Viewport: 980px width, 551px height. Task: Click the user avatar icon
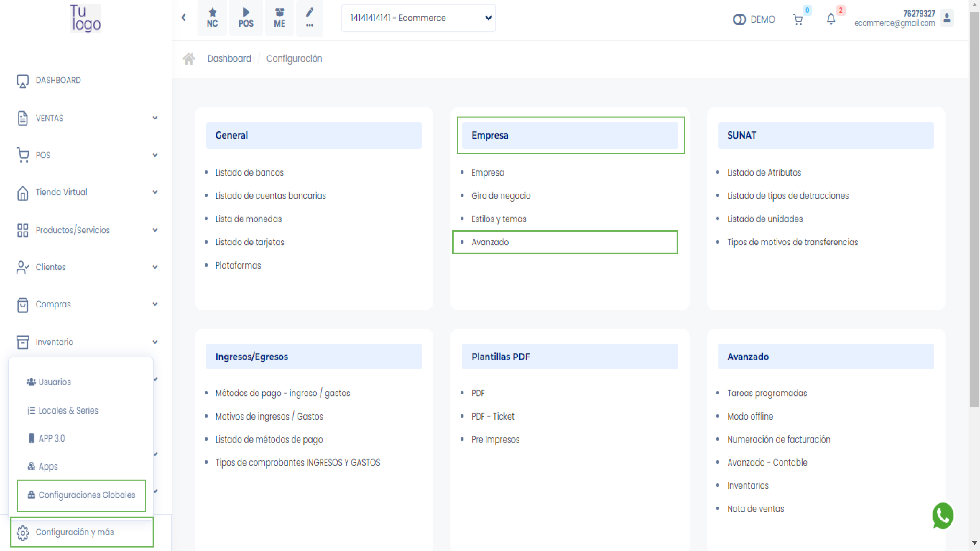[947, 18]
